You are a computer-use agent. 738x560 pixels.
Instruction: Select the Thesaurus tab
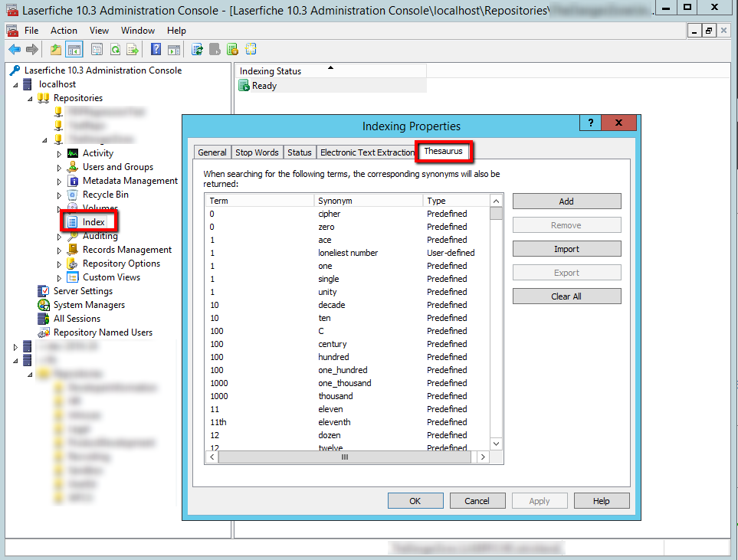pyautogui.click(x=444, y=151)
